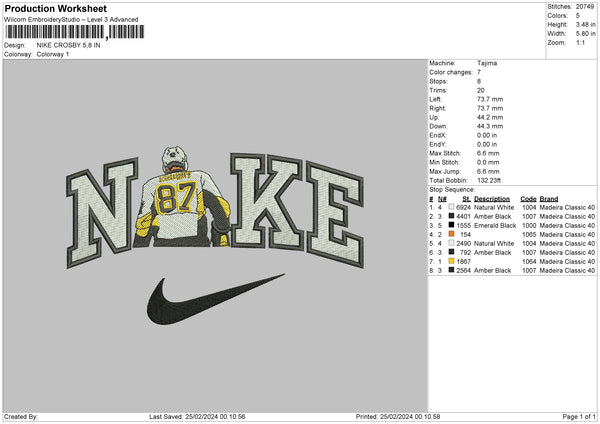
Task: Click the 'Wilcom EmbroideryStudio – Level 3 Advanced' line
Action: 71,20
